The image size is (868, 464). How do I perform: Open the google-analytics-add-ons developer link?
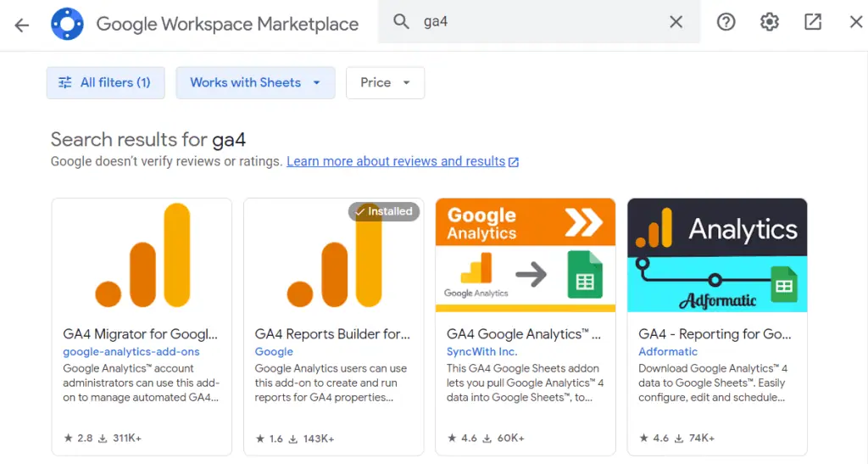pyautogui.click(x=131, y=351)
